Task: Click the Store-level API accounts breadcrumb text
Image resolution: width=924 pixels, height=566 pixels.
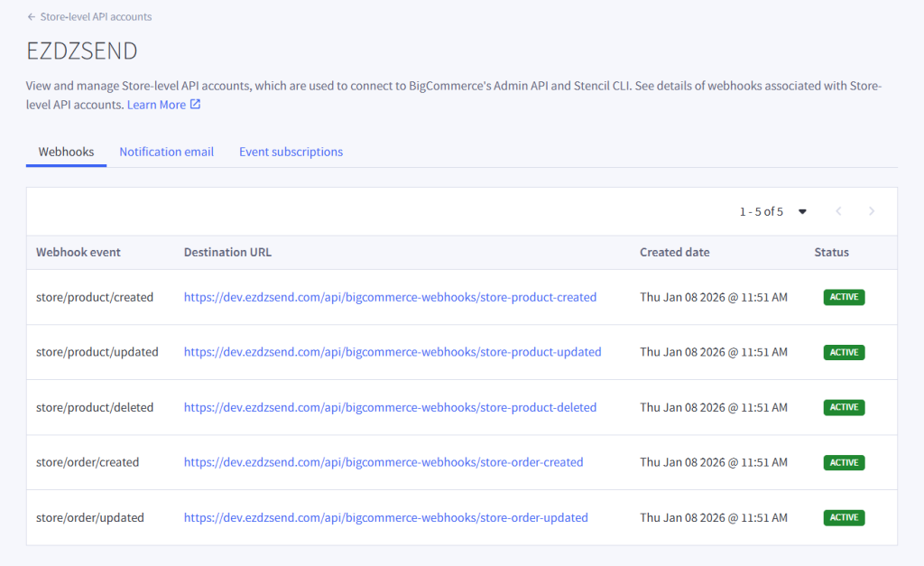Action: coord(96,17)
